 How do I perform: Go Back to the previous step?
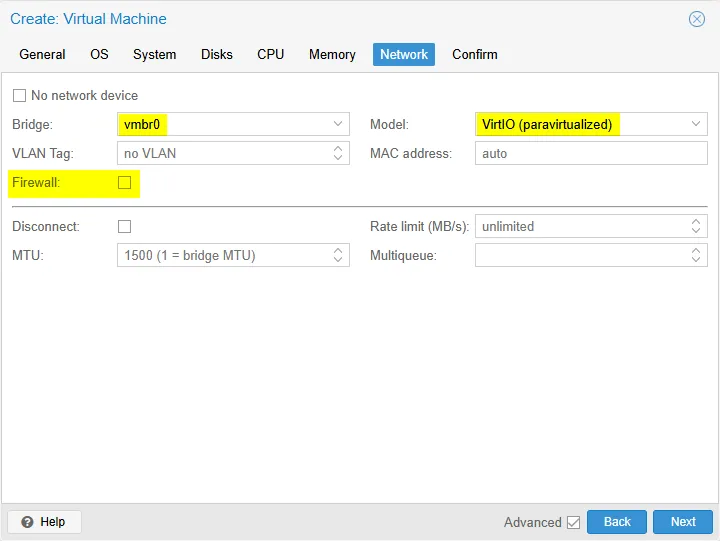pos(617,522)
